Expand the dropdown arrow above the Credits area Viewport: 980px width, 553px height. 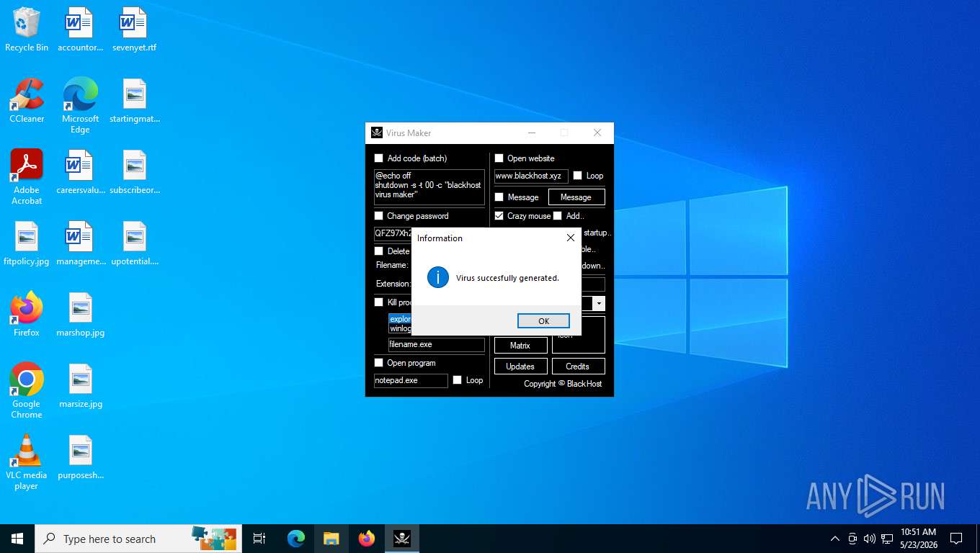coord(598,304)
